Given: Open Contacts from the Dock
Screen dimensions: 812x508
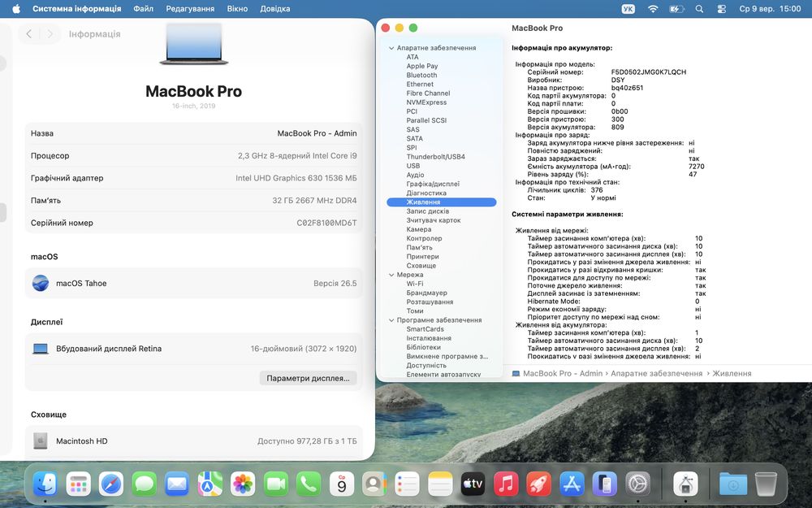Looking at the screenshot, I should coord(374,484).
